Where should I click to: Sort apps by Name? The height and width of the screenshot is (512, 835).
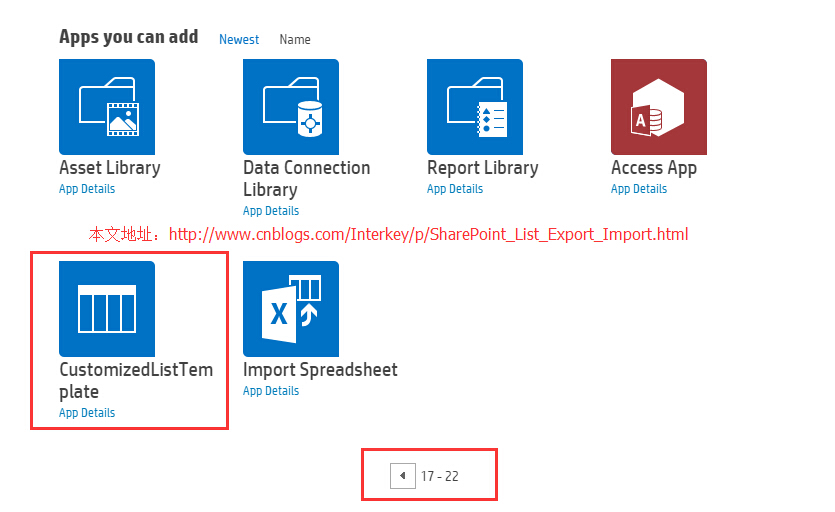tap(295, 39)
